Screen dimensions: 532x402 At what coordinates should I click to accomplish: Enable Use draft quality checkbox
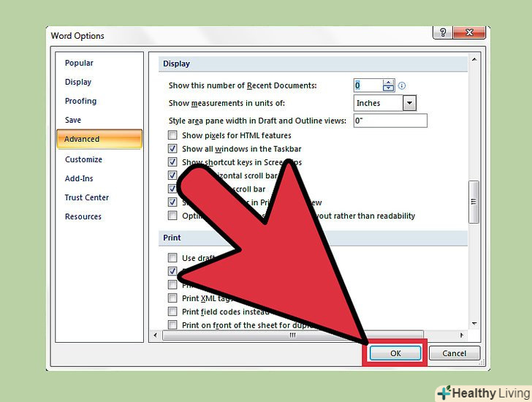click(172, 258)
